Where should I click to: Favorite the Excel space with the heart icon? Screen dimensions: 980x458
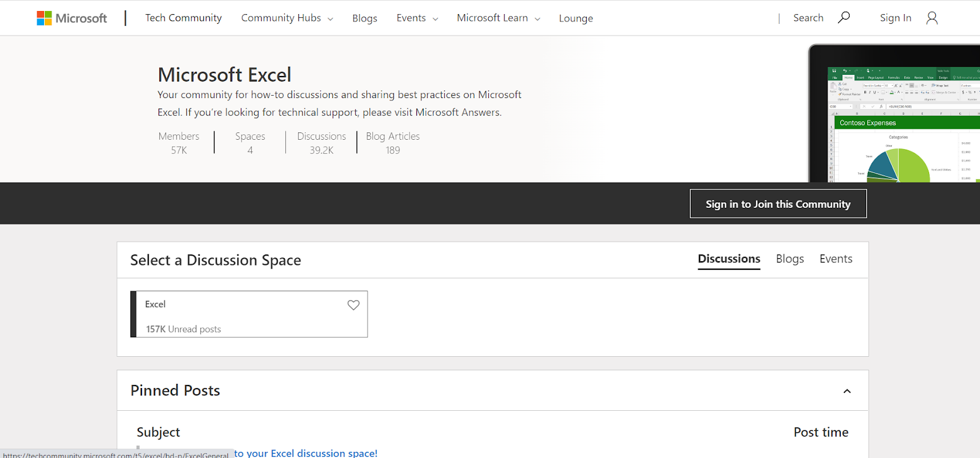click(x=353, y=305)
